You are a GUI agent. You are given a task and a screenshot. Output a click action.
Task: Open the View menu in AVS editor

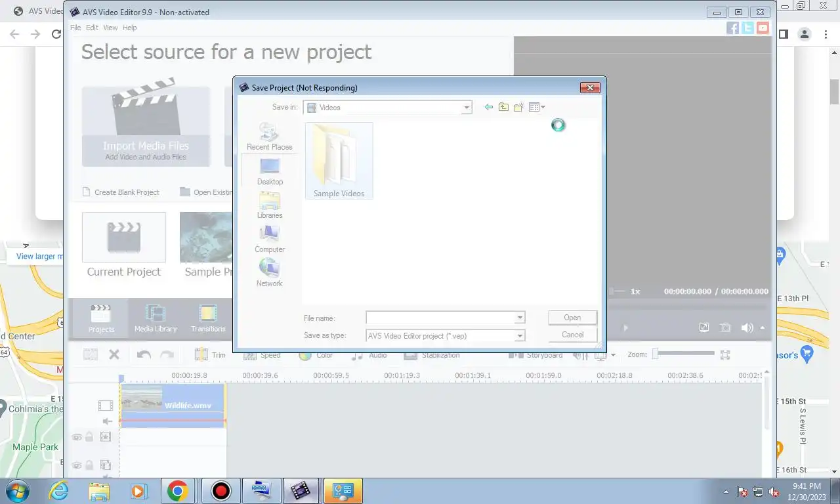[x=110, y=28]
